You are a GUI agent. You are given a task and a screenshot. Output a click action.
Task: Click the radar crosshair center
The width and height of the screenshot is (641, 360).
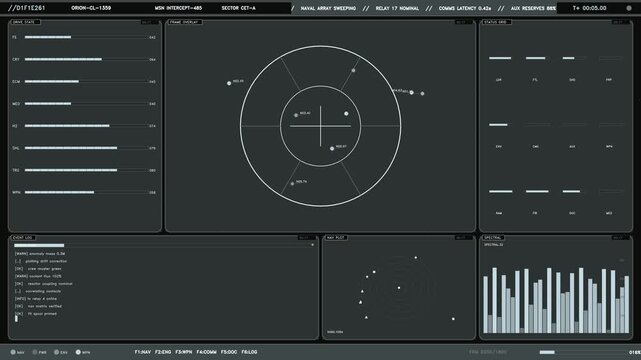(x=320, y=126)
